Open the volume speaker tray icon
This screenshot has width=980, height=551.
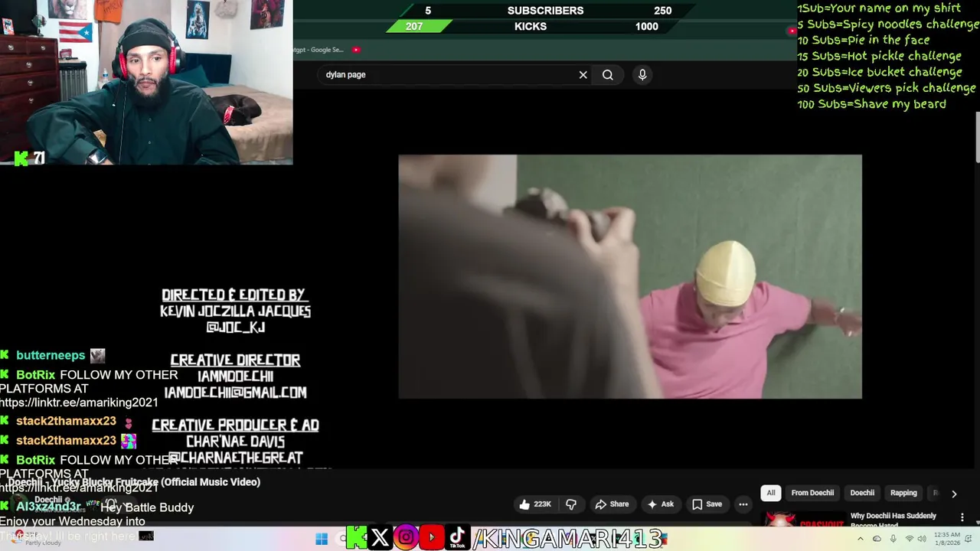(x=922, y=539)
